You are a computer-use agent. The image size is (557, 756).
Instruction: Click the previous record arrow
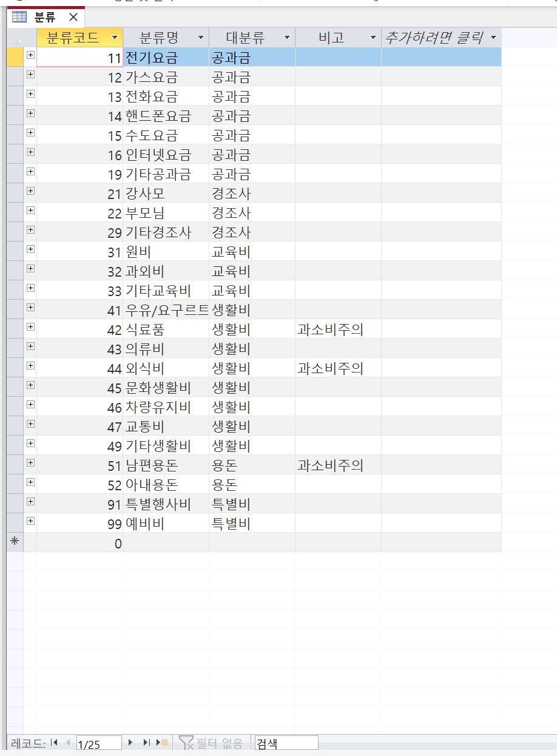point(68,743)
